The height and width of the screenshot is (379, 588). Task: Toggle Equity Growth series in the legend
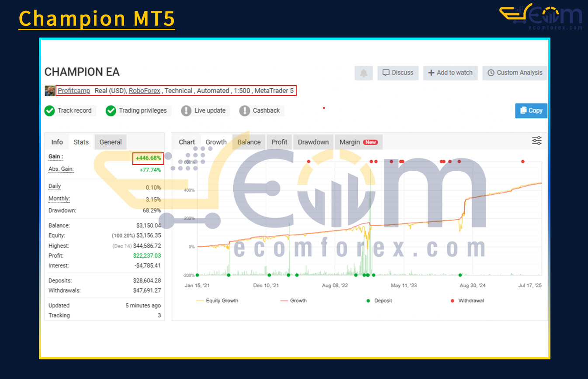(217, 300)
